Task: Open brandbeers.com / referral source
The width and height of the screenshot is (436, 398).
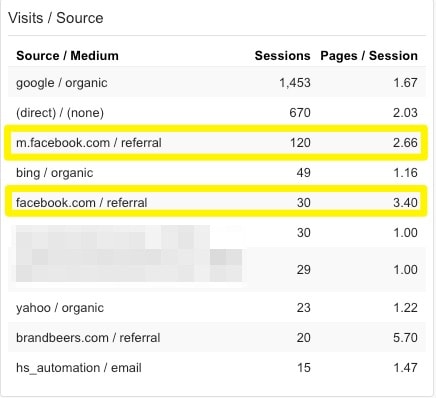Action: point(88,338)
